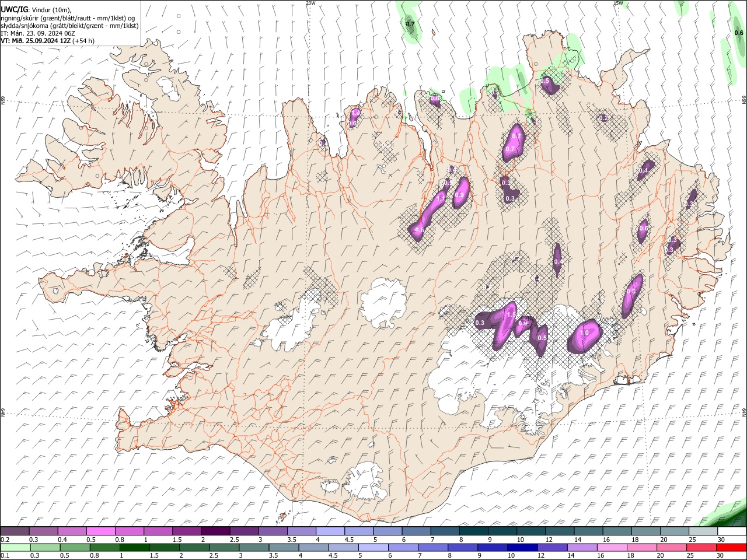Image resolution: width=747 pixels, height=560 pixels.
Task: Select the darkest green swatch labeled 1
Action: click(134, 547)
